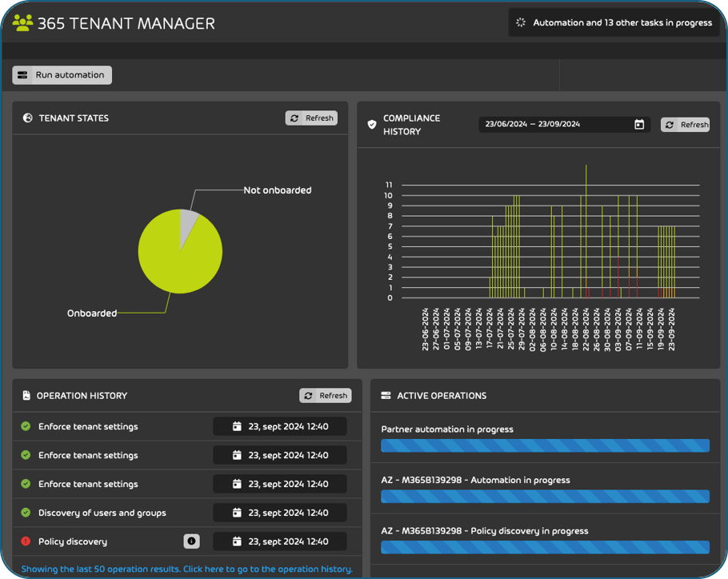Viewport: 728px width, 579px height.
Task: Click the Run automation menu item
Action: (x=62, y=74)
